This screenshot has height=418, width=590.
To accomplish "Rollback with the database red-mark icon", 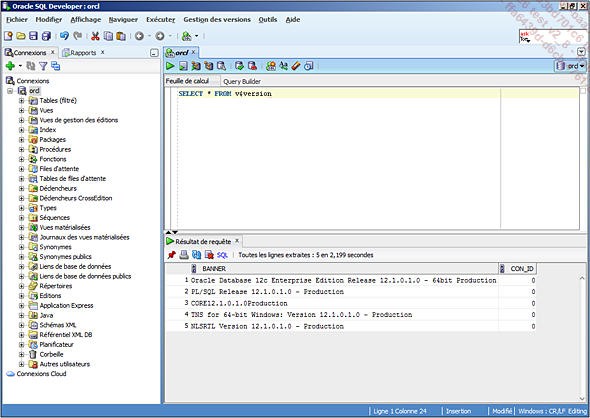I will [x=252, y=66].
